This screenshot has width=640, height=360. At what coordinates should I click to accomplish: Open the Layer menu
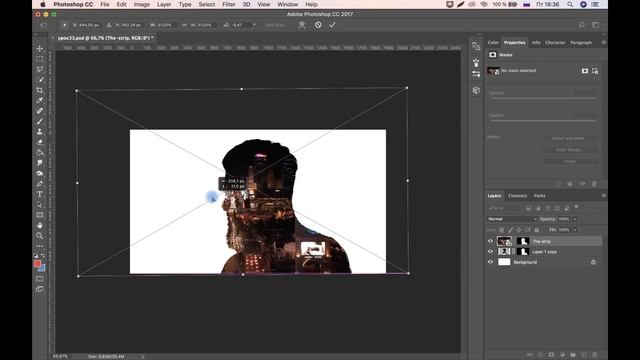tap(164, 4)
